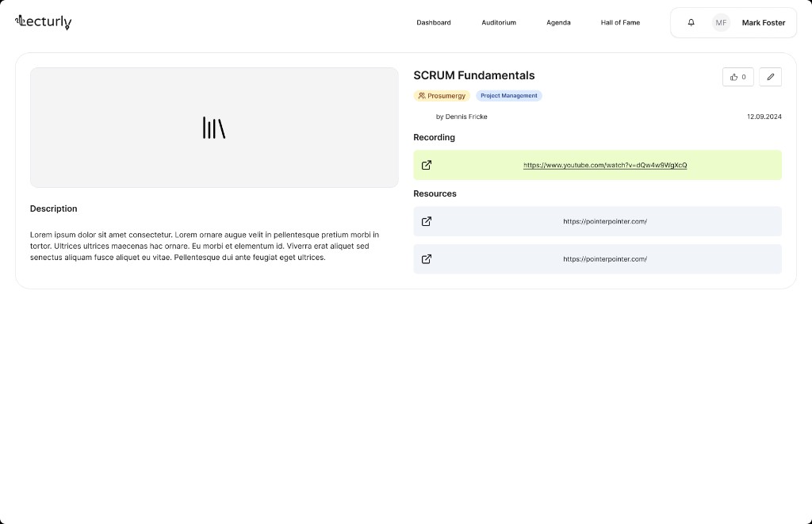Click the Resources heading
812x524 pixels.
(x=435, y=193)
